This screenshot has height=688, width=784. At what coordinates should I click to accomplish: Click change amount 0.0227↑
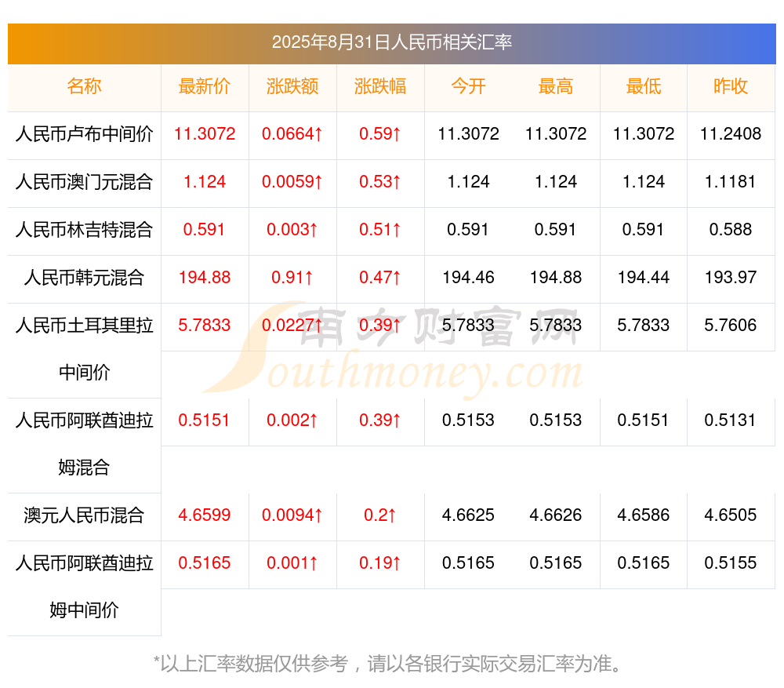pyautogui.click(x=292, y=326)
